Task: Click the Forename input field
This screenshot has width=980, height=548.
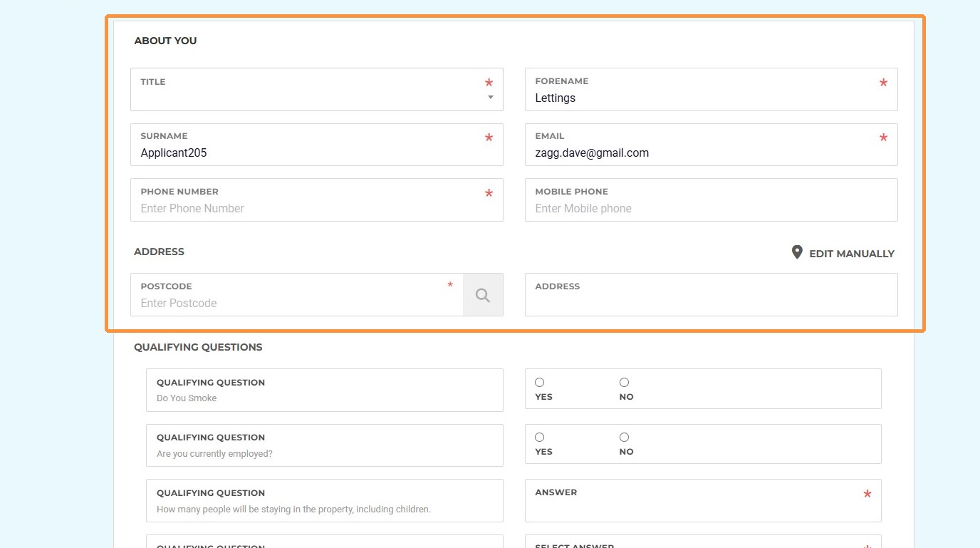Action: click(705, 98)
